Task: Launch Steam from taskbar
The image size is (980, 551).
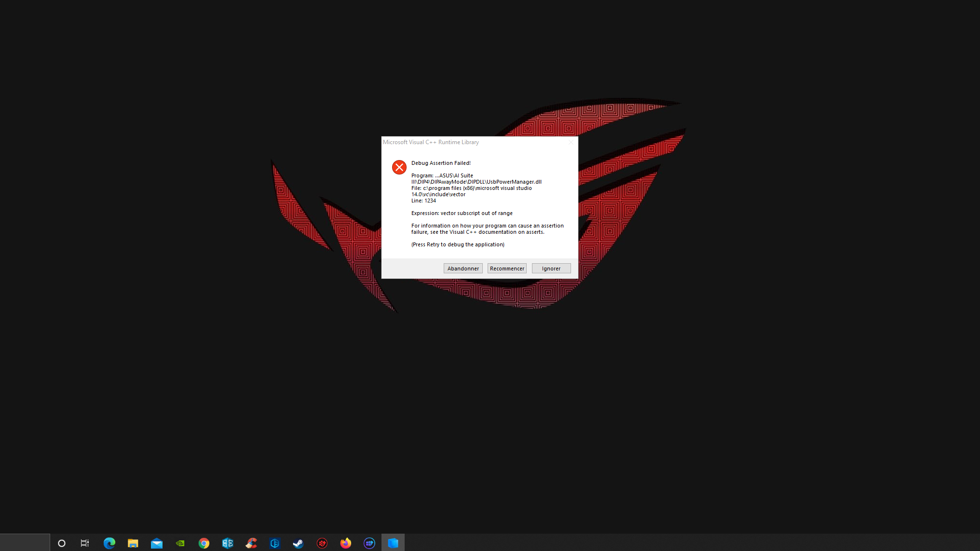Action: [298, 543]
